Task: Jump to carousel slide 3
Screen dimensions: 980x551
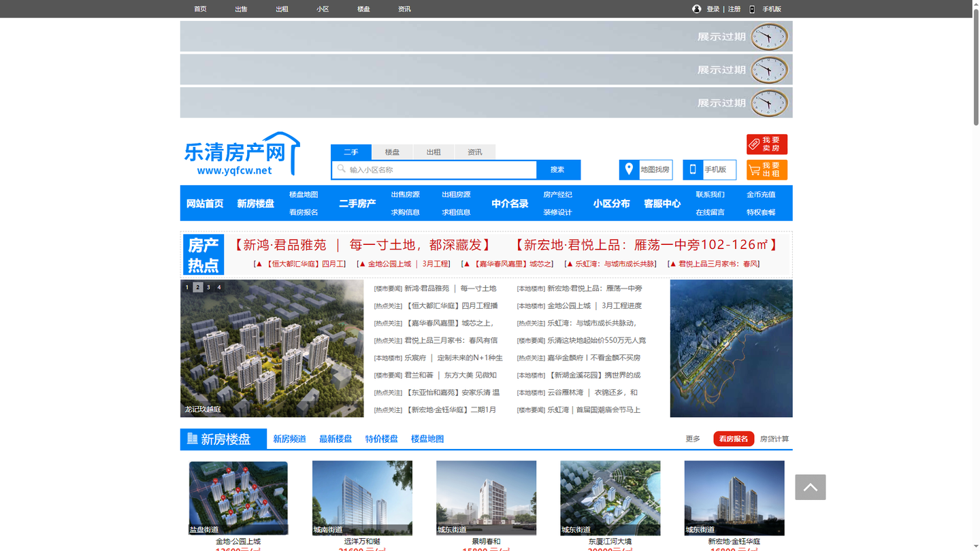Action: (x=208, y=288)
